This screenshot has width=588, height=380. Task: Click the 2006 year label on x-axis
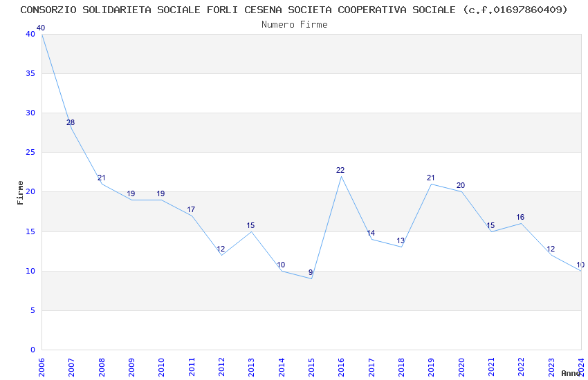tap(42, 365)
